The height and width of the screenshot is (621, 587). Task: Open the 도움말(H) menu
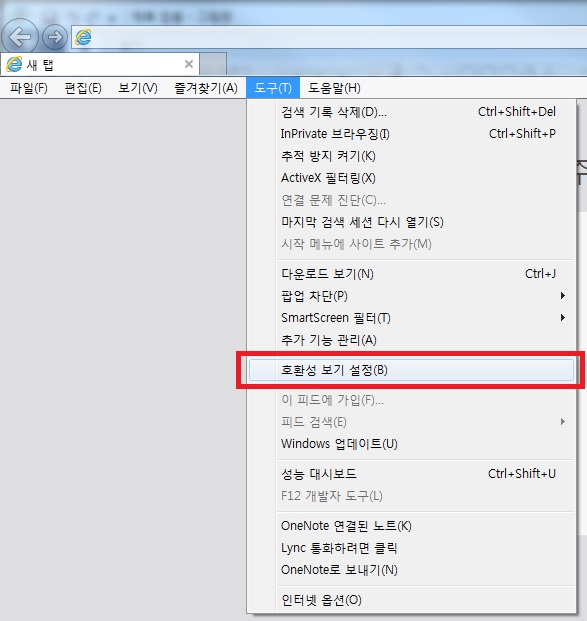coord(334,88)
